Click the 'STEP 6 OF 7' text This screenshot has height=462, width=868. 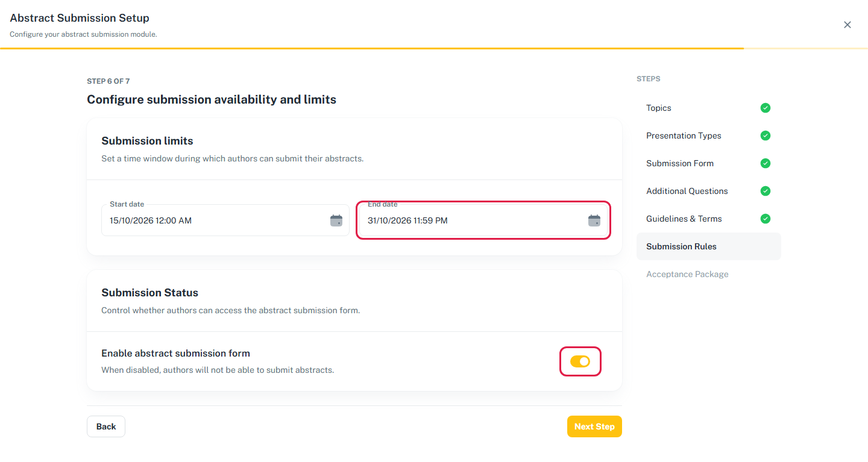coord(108,81)
